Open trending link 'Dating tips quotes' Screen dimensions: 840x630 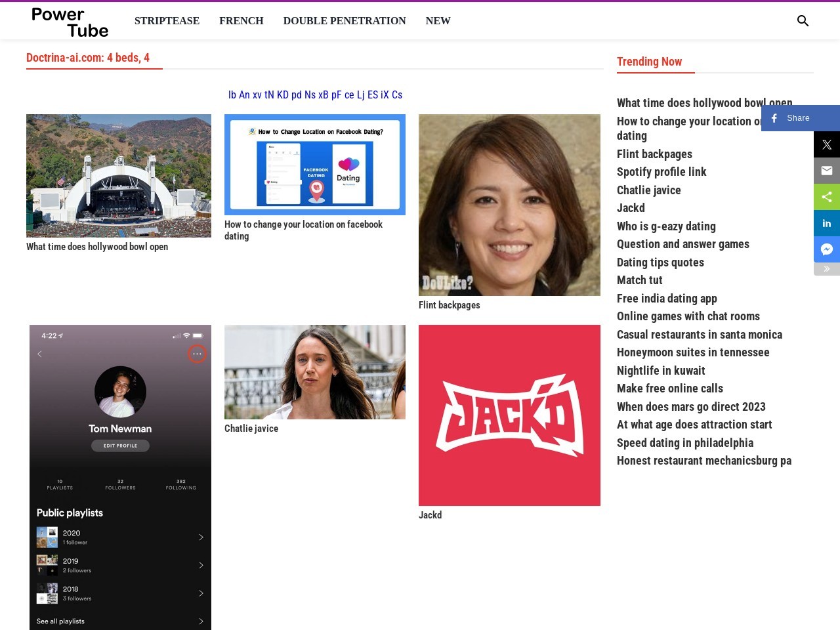pos(660,262)
